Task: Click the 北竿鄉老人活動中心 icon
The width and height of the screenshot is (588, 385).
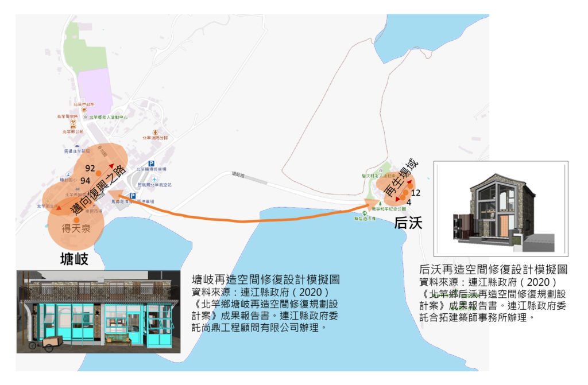Action: click(x=86, y=118)
